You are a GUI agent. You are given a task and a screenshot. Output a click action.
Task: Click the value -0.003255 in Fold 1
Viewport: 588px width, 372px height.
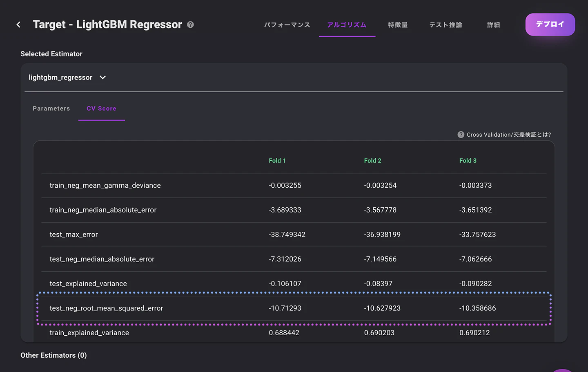click(x=285, y=186)
